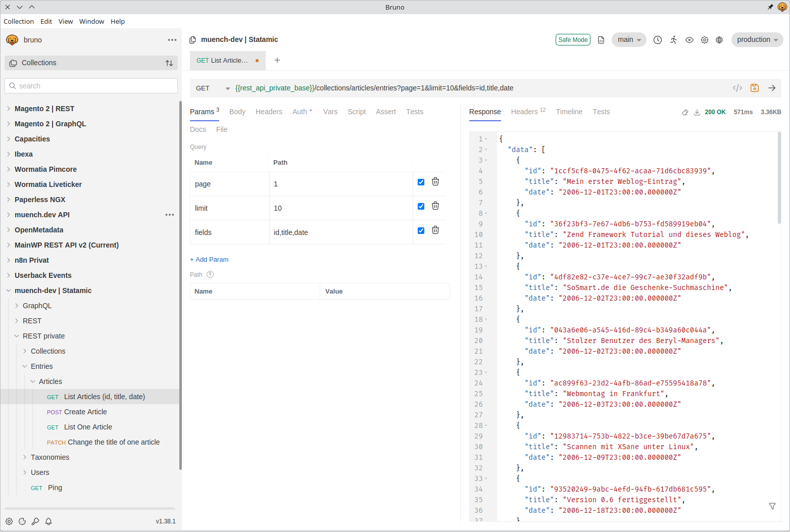790x532 pixels.
Task: Open the production environment dropdown
Action: point(757,40)
